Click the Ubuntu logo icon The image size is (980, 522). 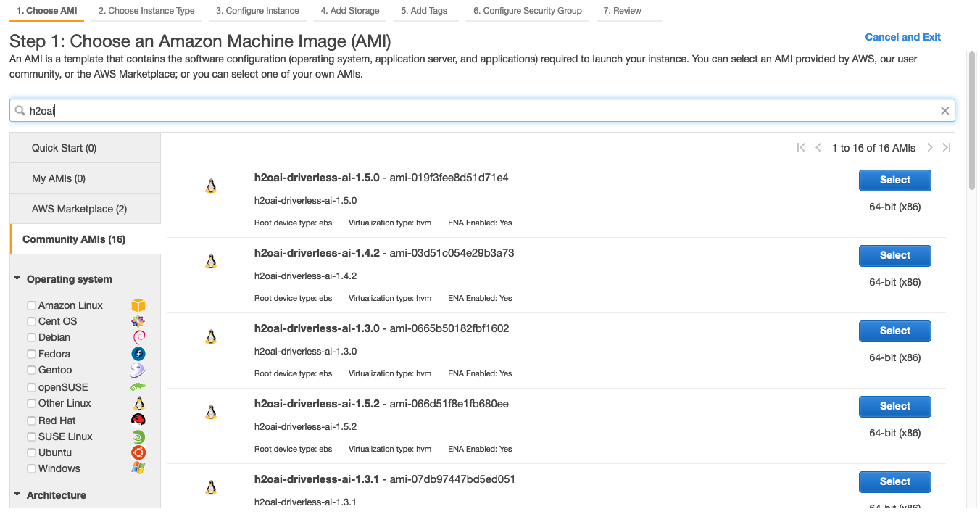(x=138, y=452)
